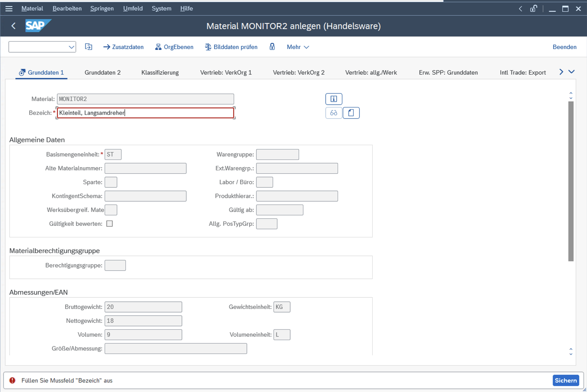
Task: Click the Beenden button
Action: pos(565,47)
